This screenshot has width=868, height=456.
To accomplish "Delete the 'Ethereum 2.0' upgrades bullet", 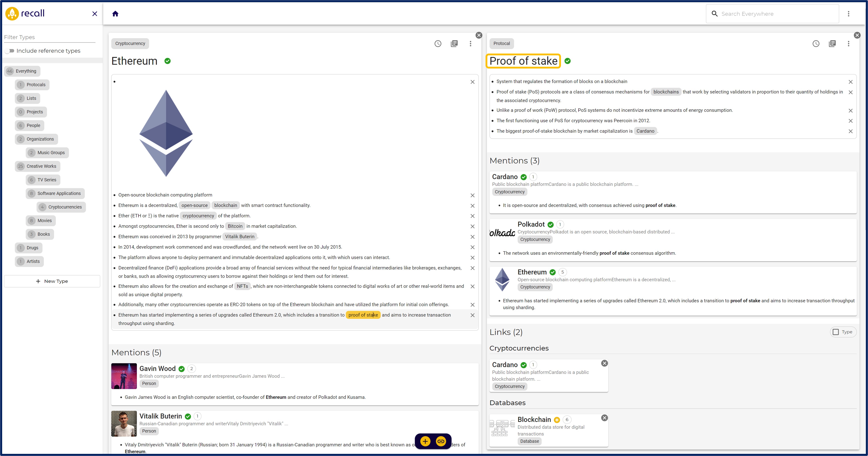I will pyautogui.click(x=472, y=315).
